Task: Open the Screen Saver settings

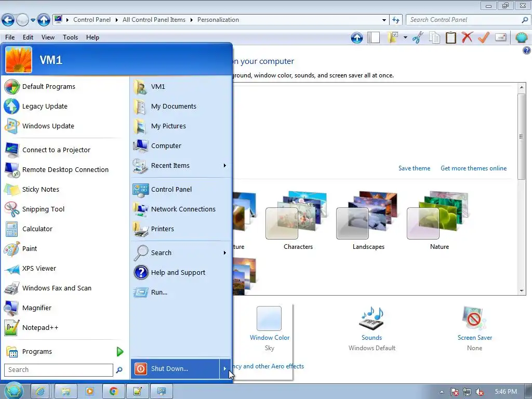Action: click(475, 328)
